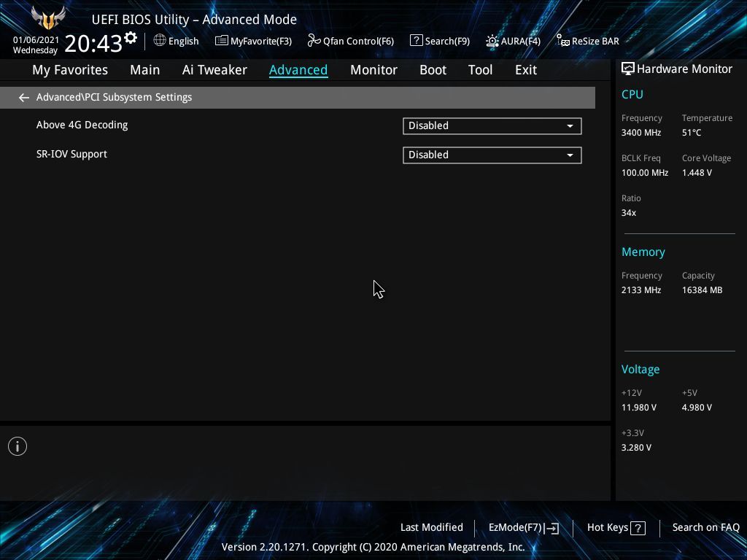The width and height of the screenshot is (747, 560).
Task: Click the +3.3V value 3.280 V
Action: 636,448
